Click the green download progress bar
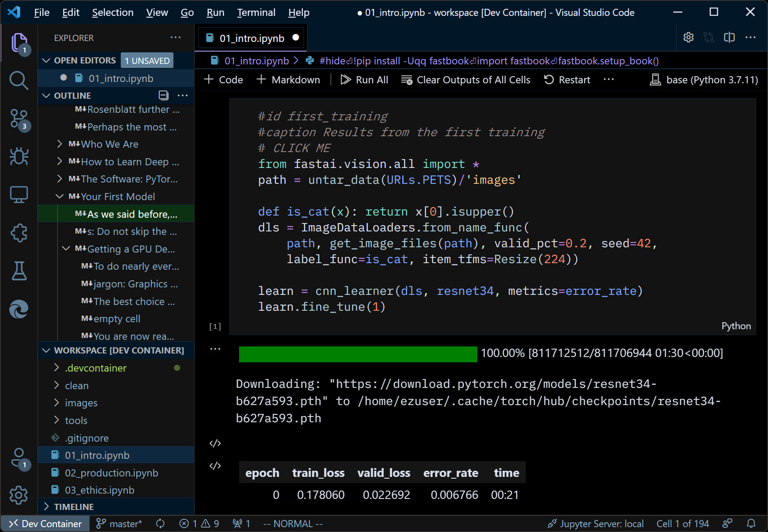Screen dimensions: 768x532 pyautogui.click(x=358, y=354)
